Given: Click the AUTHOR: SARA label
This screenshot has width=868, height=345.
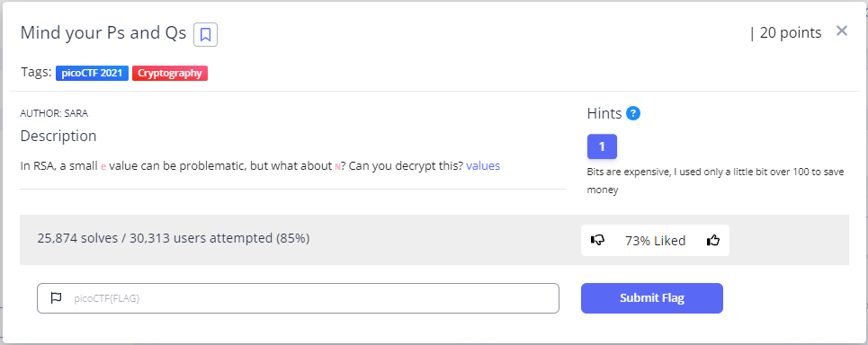Looking at the screenshot, I should 54,113.
